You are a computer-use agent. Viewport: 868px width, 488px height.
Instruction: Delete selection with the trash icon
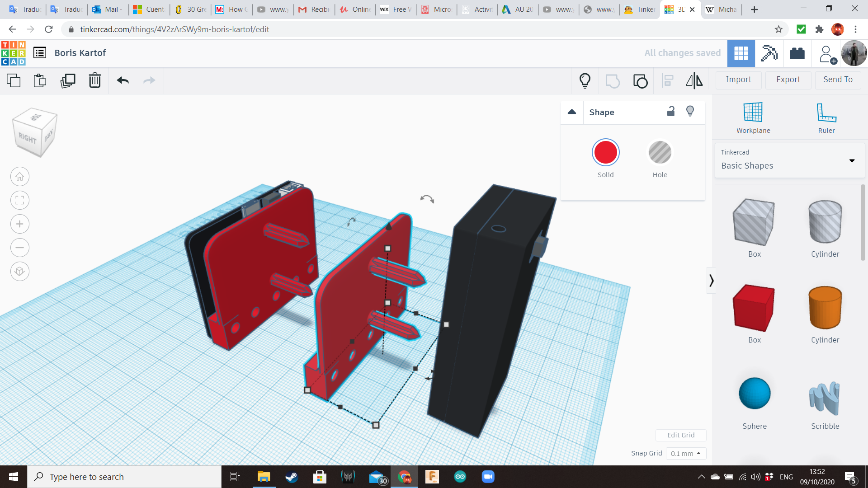click(94, 81)
